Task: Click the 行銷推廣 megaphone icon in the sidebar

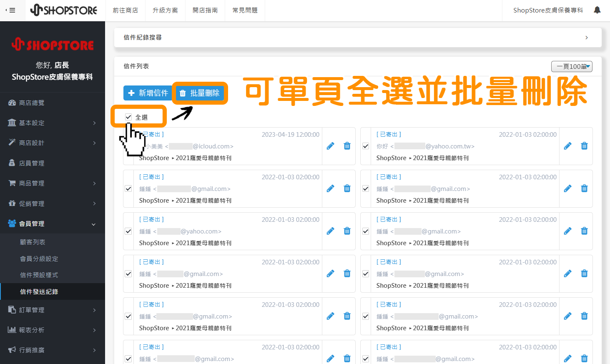Action: (12, 350)
